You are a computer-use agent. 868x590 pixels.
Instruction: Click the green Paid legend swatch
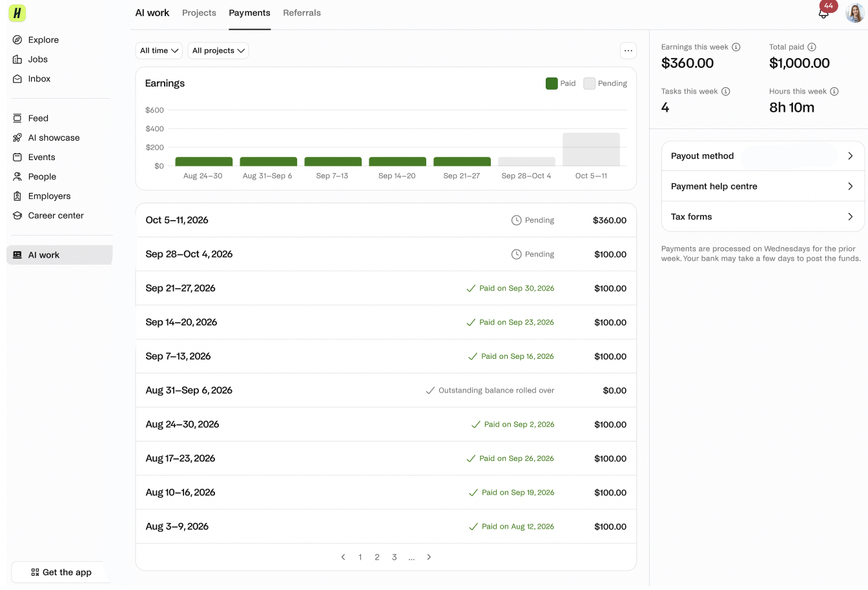(552, 83)
